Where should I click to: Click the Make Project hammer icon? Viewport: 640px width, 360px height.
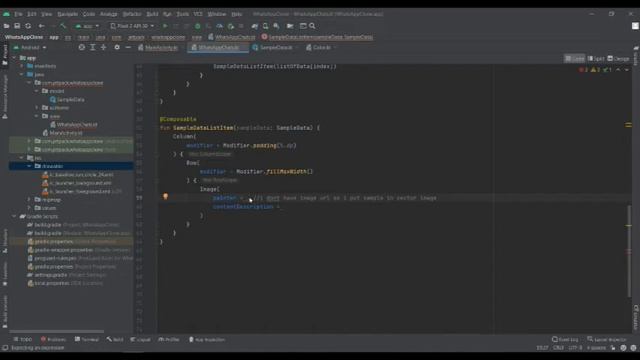(x=63, y=26)
